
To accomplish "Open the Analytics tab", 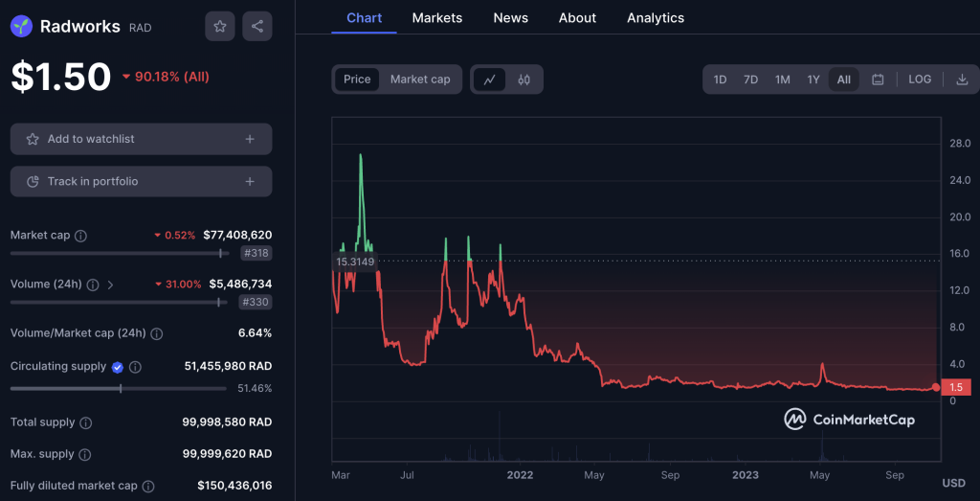I will 656,18.
